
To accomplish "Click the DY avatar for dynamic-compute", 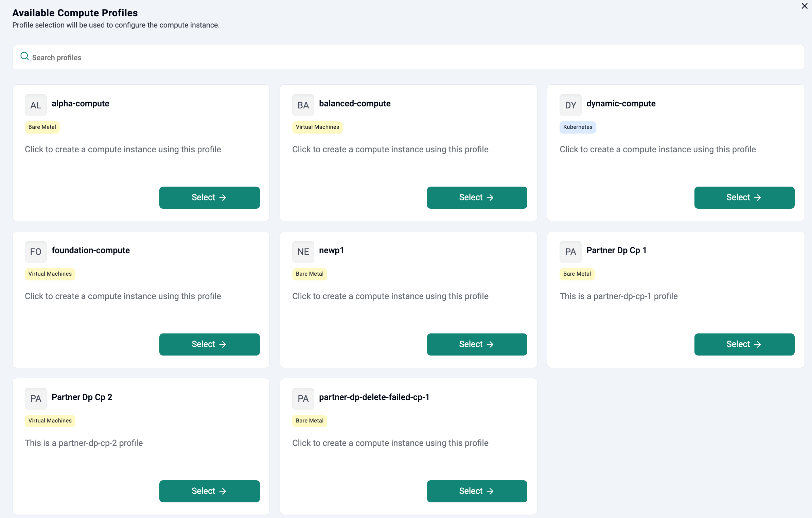I will [x=570, y=105].
